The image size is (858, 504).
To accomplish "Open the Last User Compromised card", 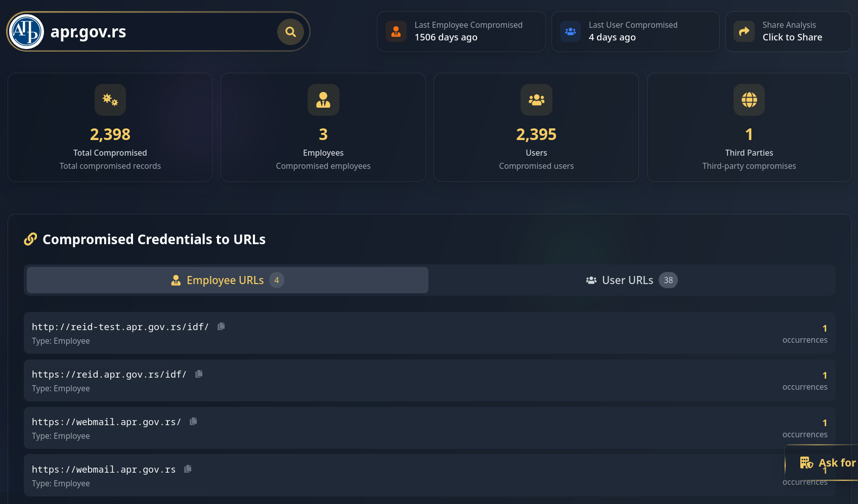I will point(635,31).
